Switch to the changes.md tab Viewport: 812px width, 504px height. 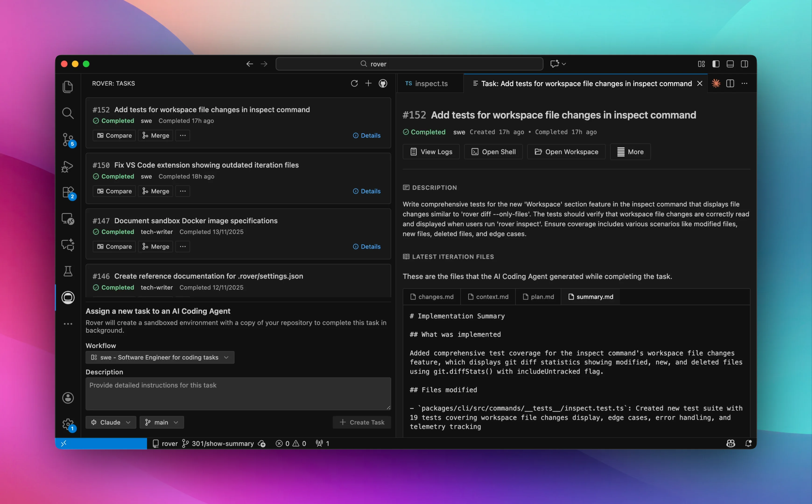pyautogui.click(x=432, y=296)
